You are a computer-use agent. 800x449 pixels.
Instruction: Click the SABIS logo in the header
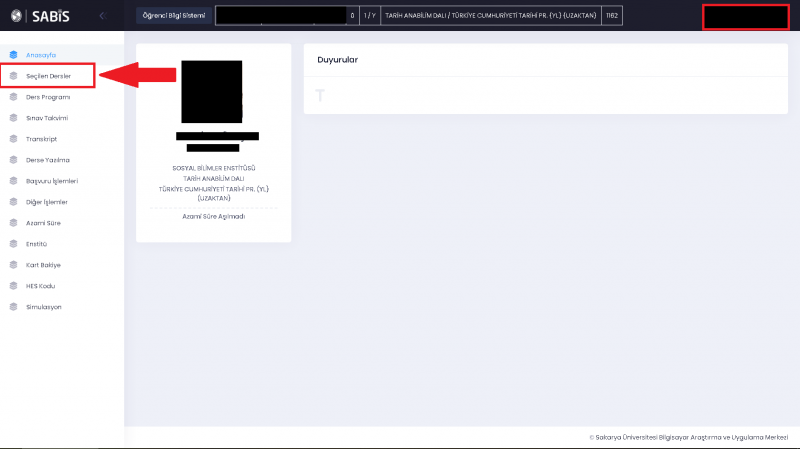(41, 15)
